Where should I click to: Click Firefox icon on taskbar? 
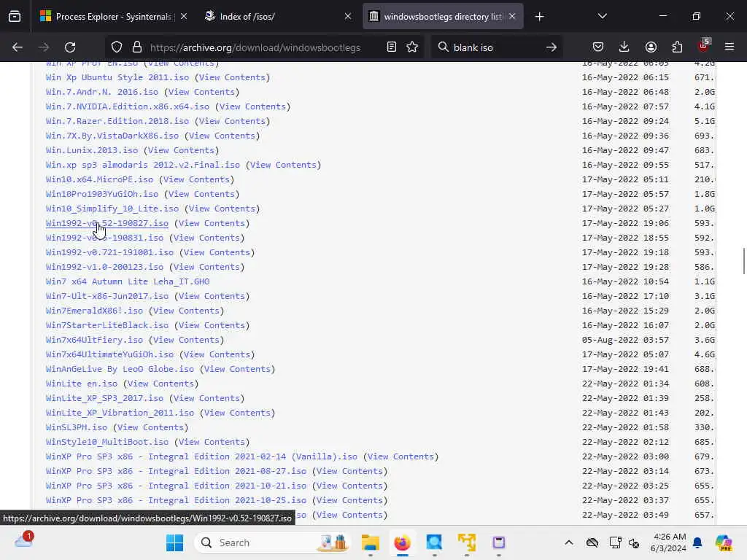click(x=402, y=542)
